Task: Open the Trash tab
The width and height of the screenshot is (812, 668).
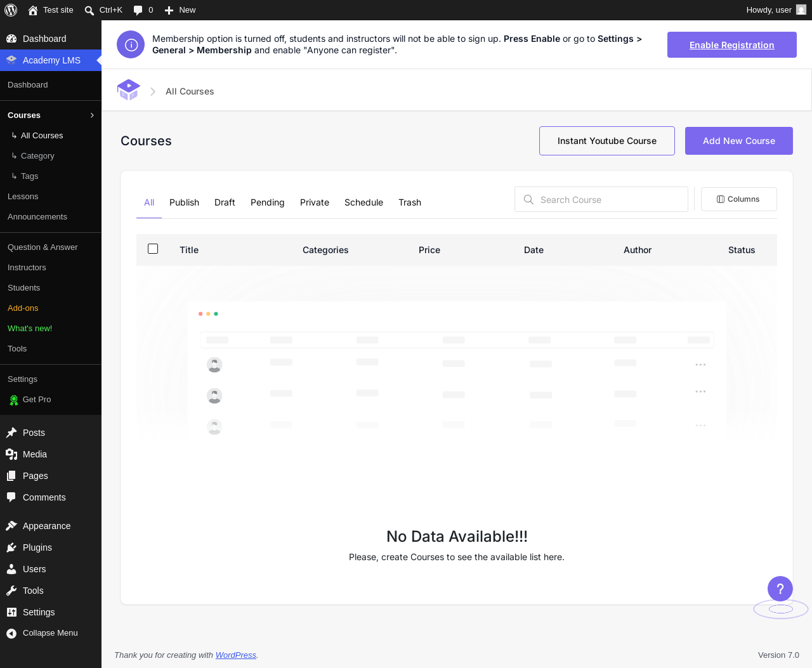Action: 410,202
